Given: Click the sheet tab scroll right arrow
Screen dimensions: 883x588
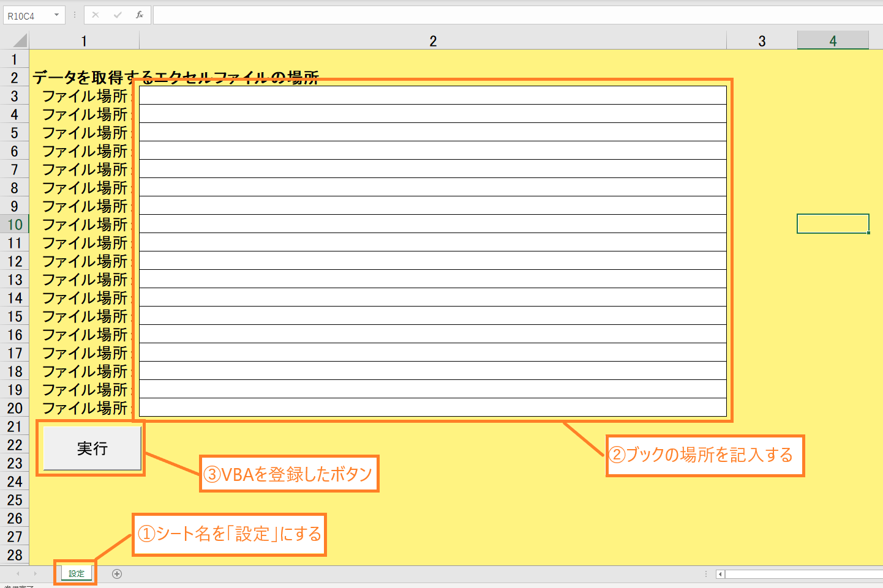Looking at the screenshot, I should pos(35,573).
